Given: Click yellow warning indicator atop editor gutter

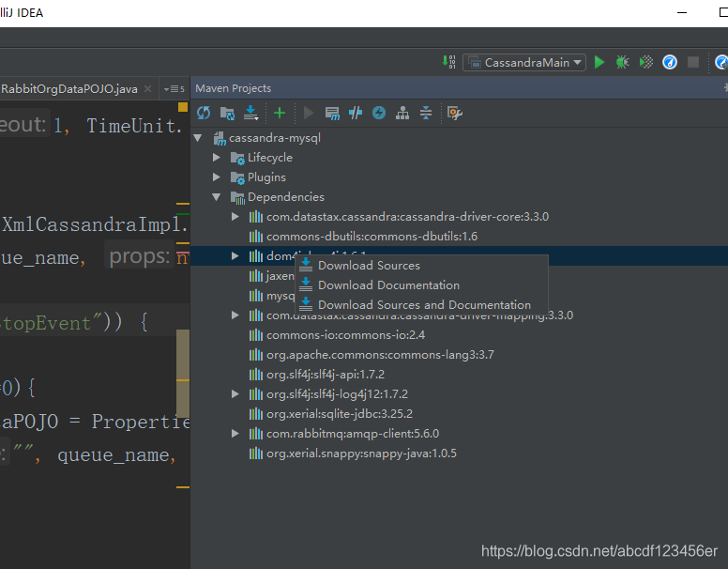Looking at the screenshot, I should (x=183, y=107).
